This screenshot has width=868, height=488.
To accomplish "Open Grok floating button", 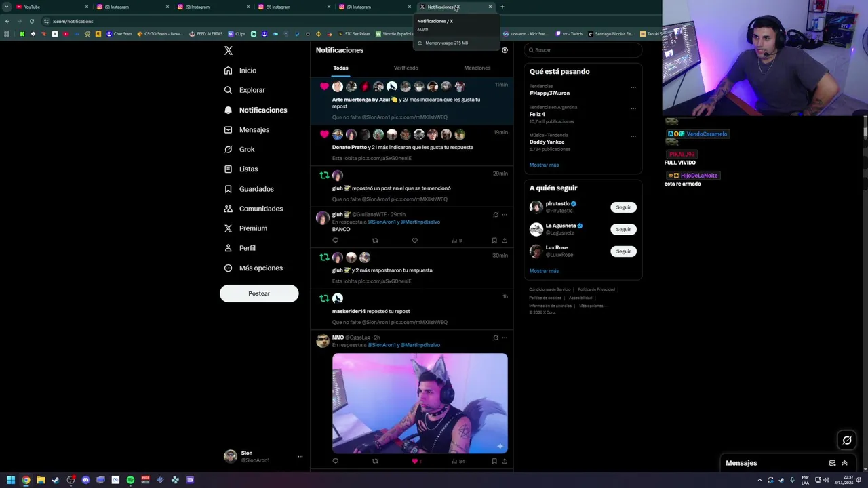I will [847, 441].
